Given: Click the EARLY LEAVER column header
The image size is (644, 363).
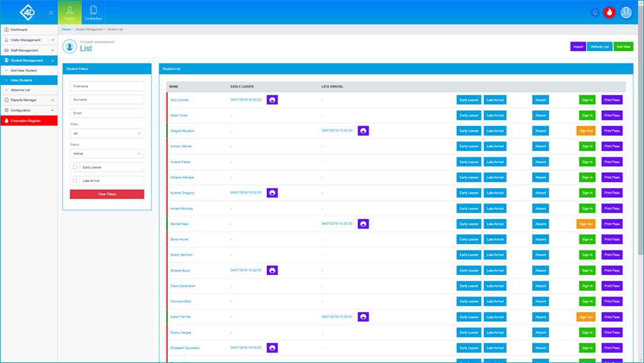Looking at the screenshot, I should 242,87.
